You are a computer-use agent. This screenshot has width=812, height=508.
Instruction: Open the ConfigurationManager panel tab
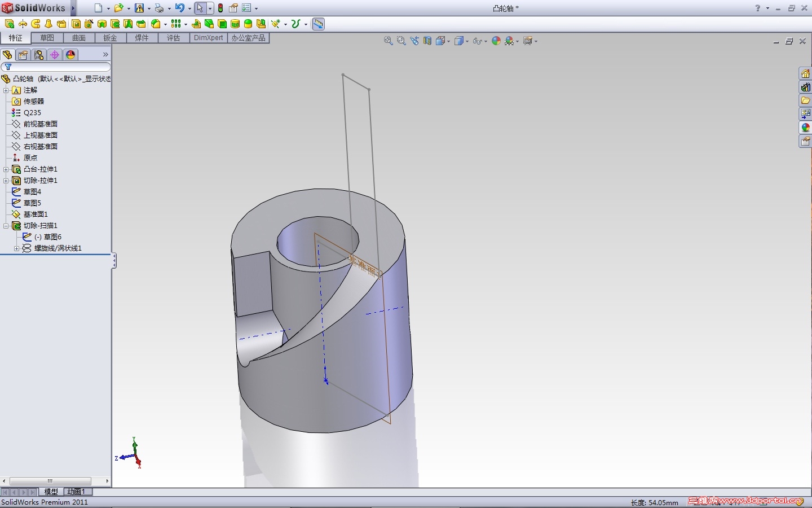click(39, 55)
